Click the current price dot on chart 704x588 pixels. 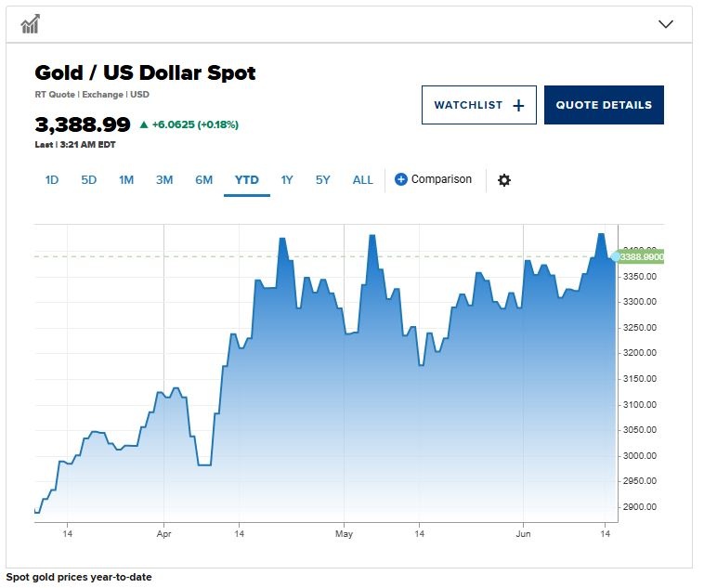click(615, 256)
